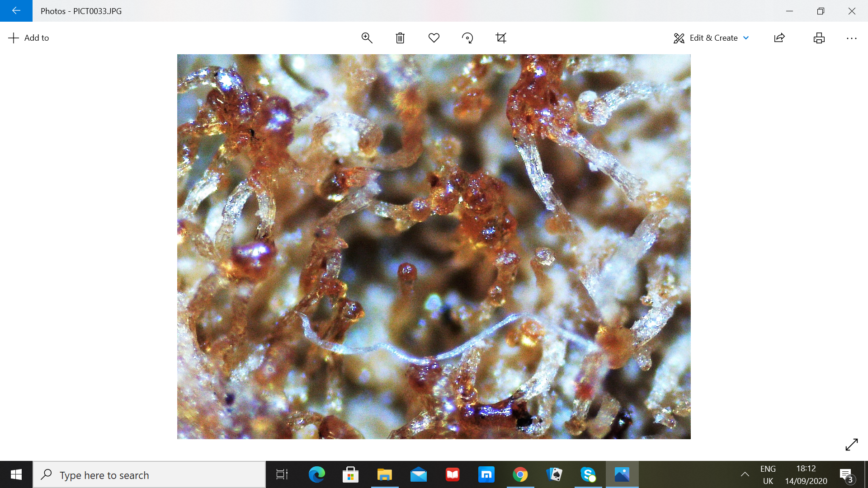Click the ENG UK language indicator
Viewport: 868px width, 488px height.
[768, 475]
